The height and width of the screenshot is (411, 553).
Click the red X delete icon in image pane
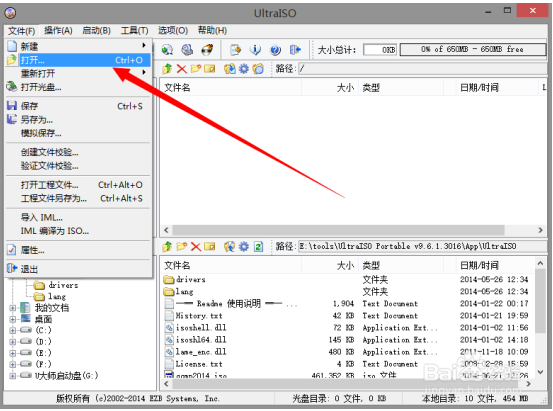pos(182,68)
